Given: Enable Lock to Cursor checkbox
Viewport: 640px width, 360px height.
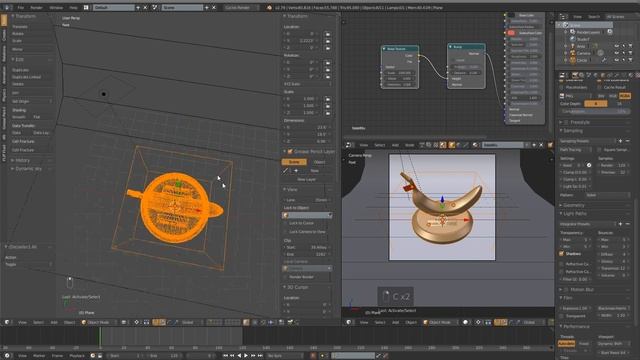Looking at the screenshot, I should (286, 223).
